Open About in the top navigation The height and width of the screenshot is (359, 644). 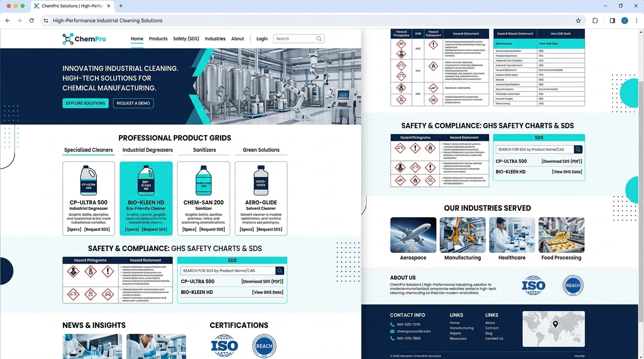tap(238, 39)
